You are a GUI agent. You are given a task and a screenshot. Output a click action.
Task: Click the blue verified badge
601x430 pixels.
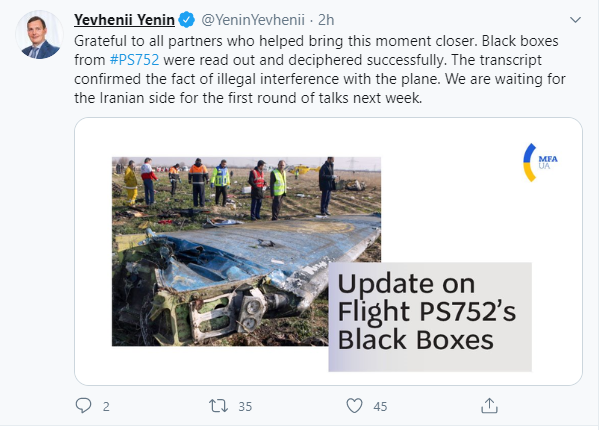pyautogui.click(x=185, y=19)
